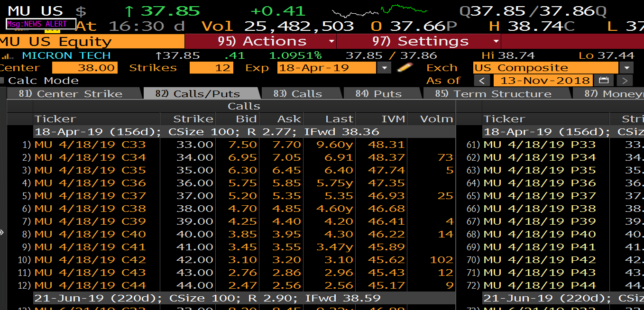644x310 pixels.
Task: Open the As-of date calendar icon
Action: pos(604,81)
